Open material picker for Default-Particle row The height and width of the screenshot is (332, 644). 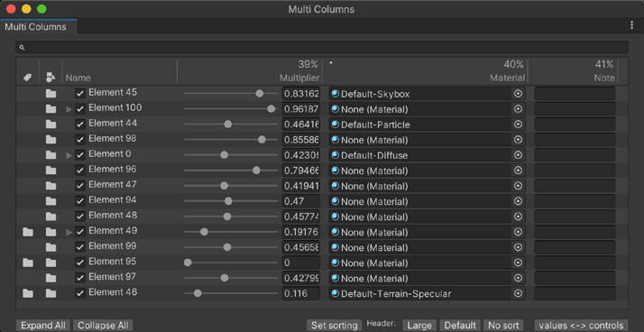click(518, 124)
